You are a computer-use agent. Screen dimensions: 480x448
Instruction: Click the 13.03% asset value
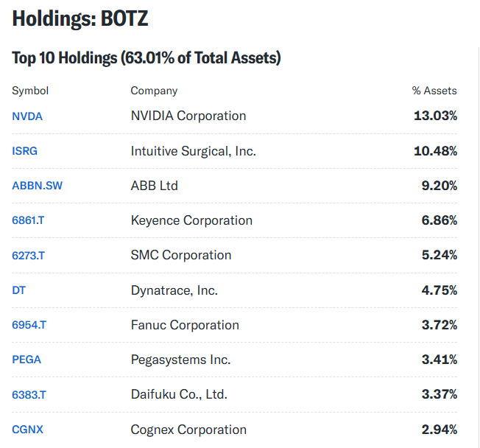pyautogui.click(x=435, y=116)
